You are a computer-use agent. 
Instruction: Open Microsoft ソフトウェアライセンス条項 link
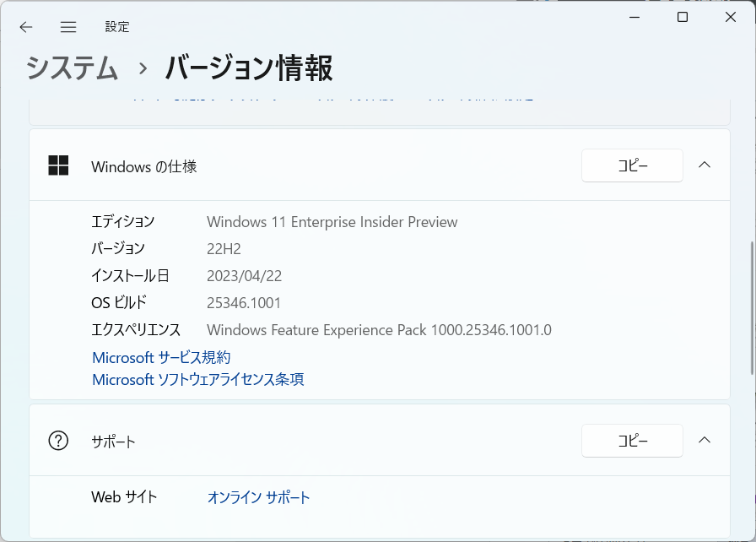point(198,380)
